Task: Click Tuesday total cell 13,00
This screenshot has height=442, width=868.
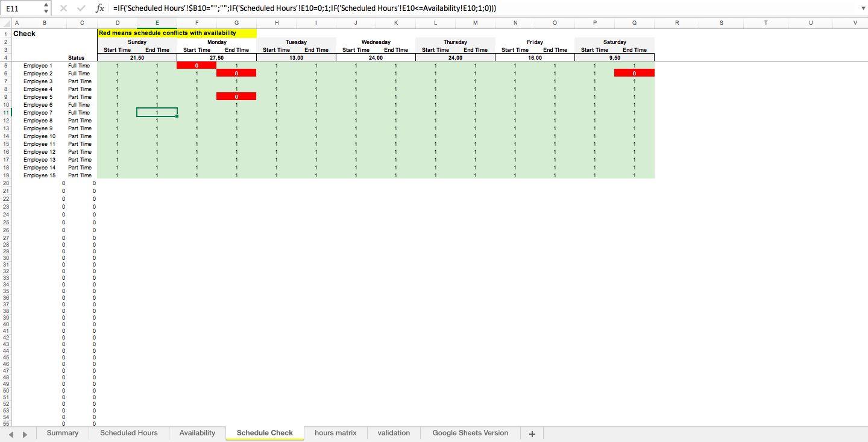Action: pos(296,58)
